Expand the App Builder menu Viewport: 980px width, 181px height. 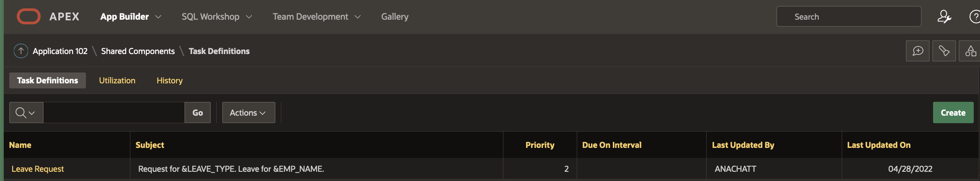click(x=130, y=17)
